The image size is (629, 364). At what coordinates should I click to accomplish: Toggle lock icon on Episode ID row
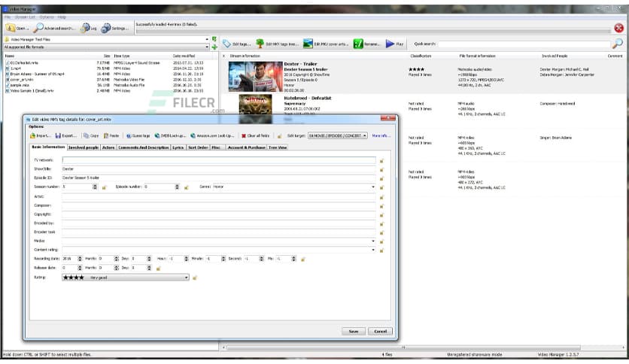click(x=382, y=178)
